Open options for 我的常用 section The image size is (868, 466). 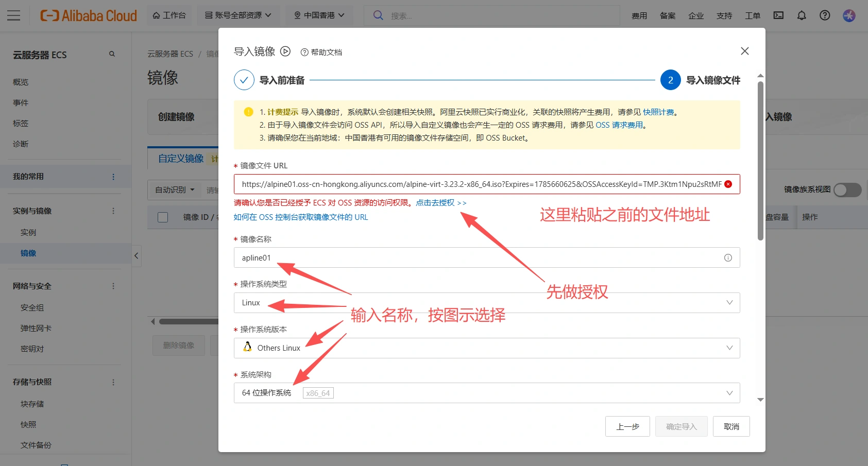113,177
